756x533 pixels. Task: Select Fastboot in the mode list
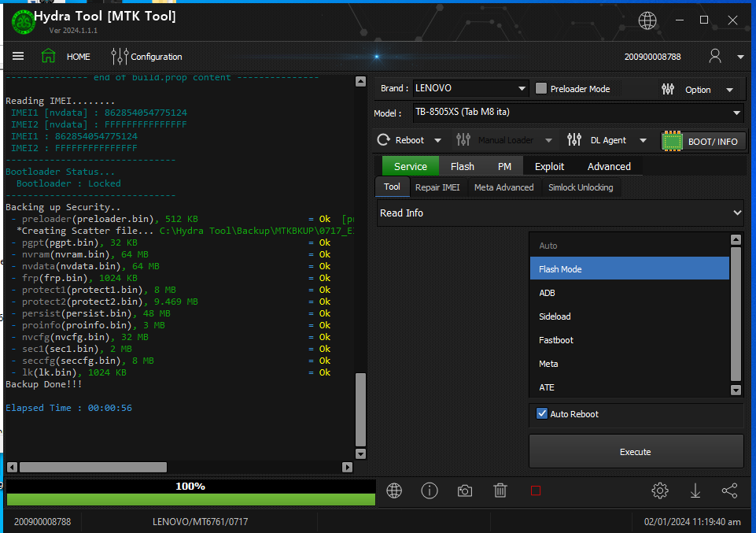click(x=629, y=340)
